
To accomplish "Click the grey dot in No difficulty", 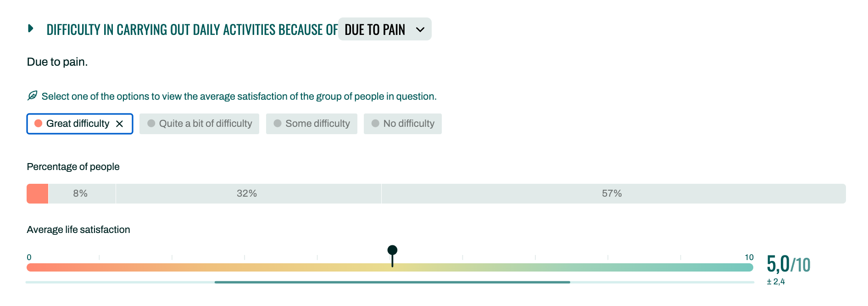I will 375,123.
